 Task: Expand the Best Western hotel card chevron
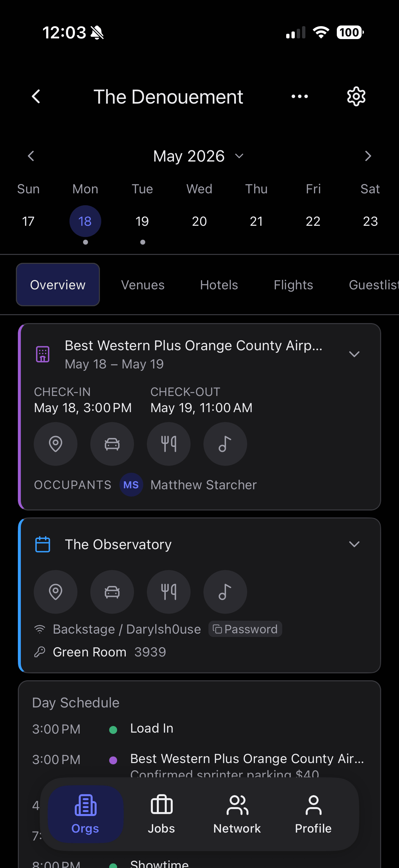click(x=354, y=354)
